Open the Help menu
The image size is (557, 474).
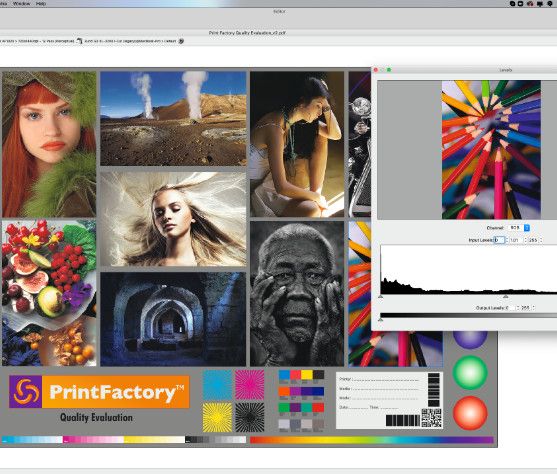point(41,3)
